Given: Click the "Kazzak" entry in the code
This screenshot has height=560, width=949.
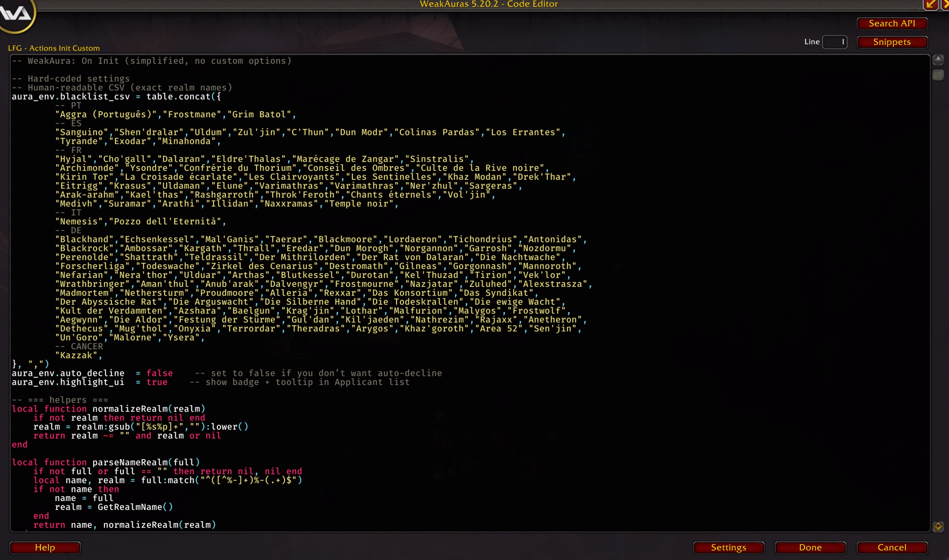Looking at the screenshot, I should tap(76, 356).
